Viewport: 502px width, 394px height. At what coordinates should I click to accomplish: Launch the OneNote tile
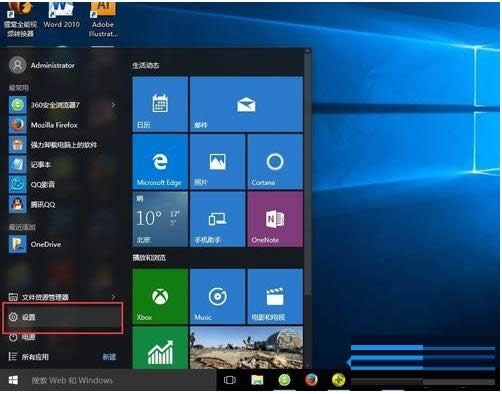[x=275, y=219]
